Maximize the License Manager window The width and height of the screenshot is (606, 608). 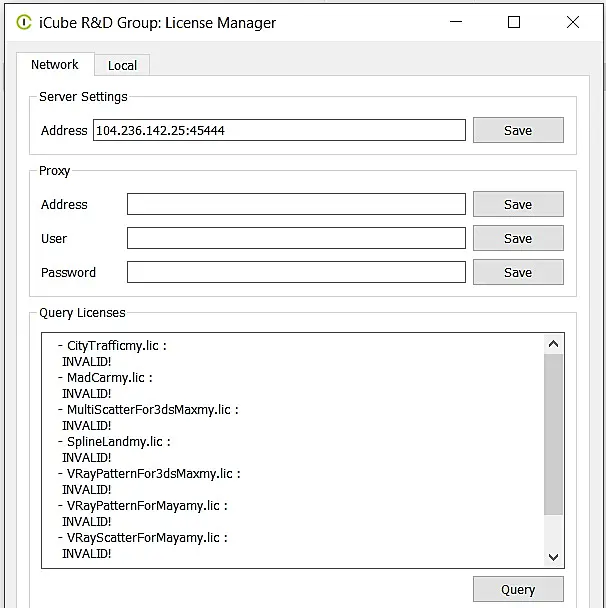[514, 22]
